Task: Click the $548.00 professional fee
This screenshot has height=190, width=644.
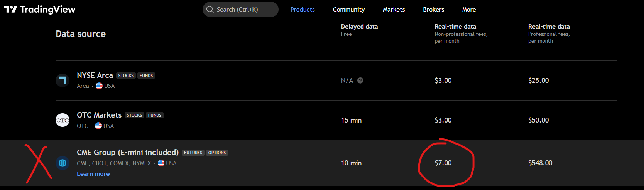Action: (540, 163)
